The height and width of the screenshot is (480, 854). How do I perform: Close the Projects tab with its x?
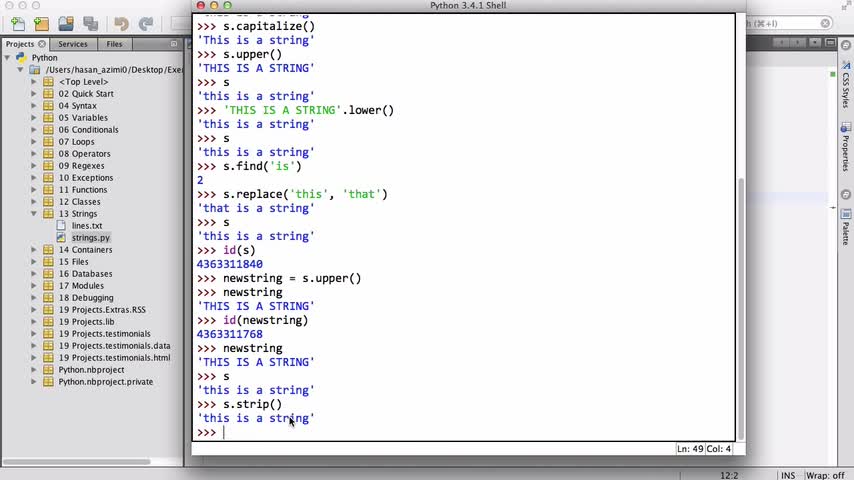pos(42,44)
